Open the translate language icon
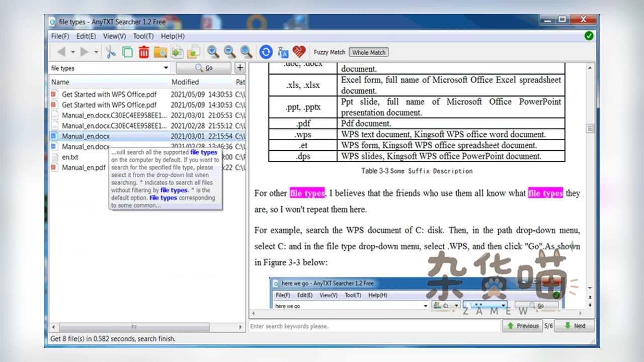Viewport: 644px width, 362px height. point(283,52)
